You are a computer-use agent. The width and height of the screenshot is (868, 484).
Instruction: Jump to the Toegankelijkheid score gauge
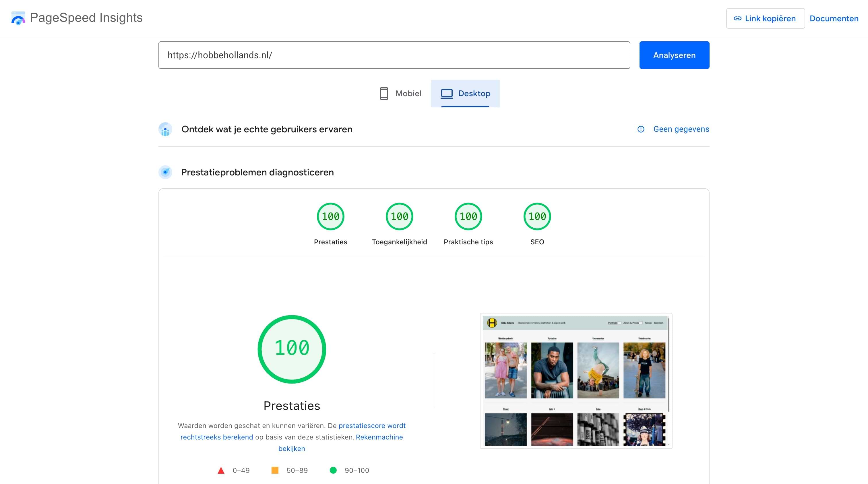pos(399,216)
